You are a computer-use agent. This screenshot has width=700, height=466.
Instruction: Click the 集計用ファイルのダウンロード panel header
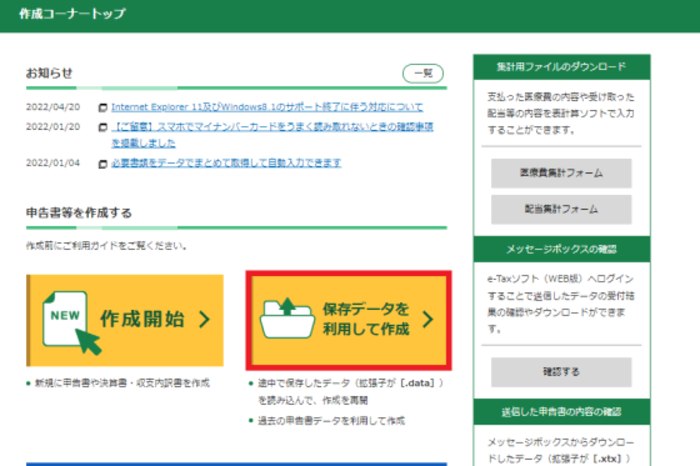[x=561, y=66]
